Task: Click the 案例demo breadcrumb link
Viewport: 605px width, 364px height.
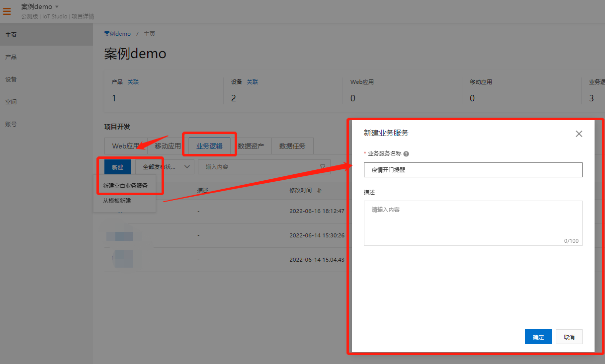Action: (117, 34)
